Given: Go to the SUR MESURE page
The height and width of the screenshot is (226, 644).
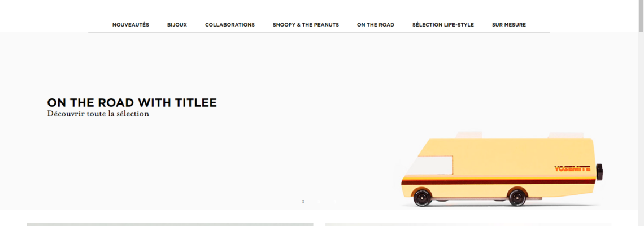Looking at the screenshot, I should coord(509,25).
